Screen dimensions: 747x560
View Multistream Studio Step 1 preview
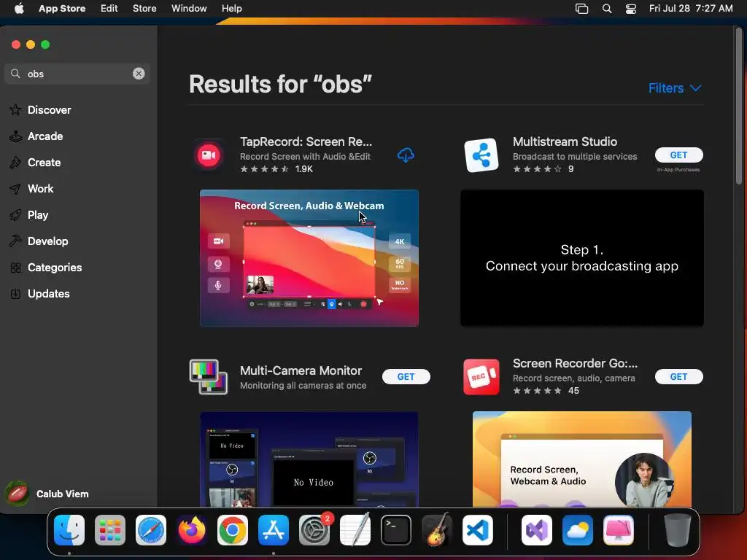coord(581,258)
